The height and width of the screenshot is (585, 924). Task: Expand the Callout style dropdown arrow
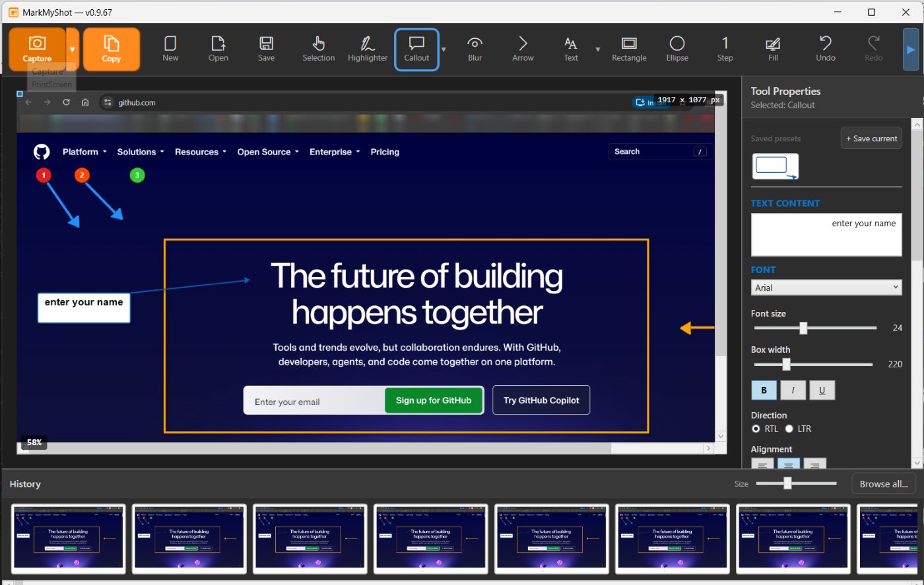pyautogui.click(x=444, y=49)
